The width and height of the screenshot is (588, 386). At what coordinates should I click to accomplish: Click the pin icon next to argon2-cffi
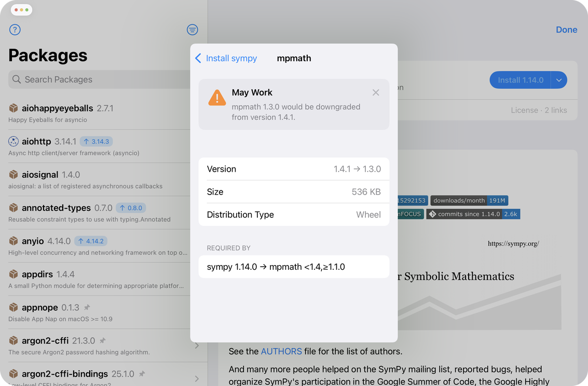(103, 341)
